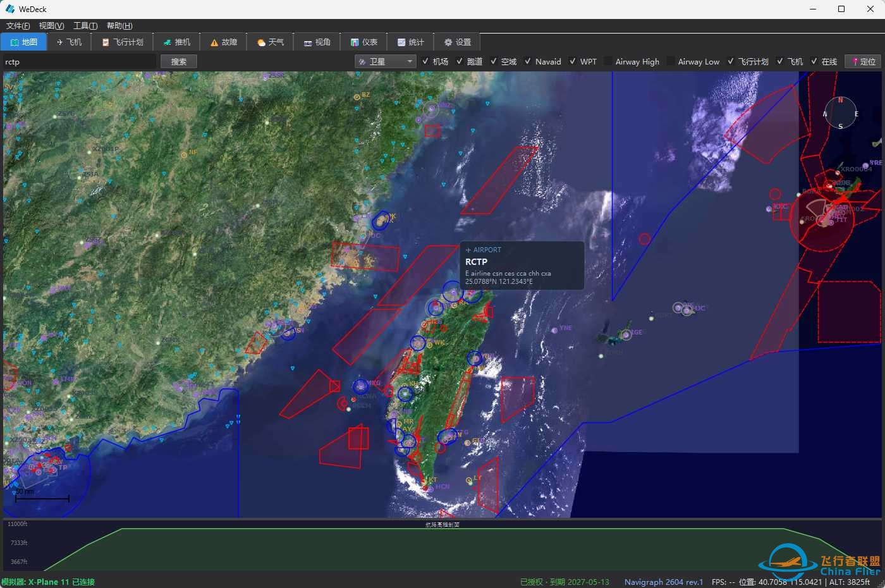
Task: Open the 设置 settings tab
Action: pos(458,42)
